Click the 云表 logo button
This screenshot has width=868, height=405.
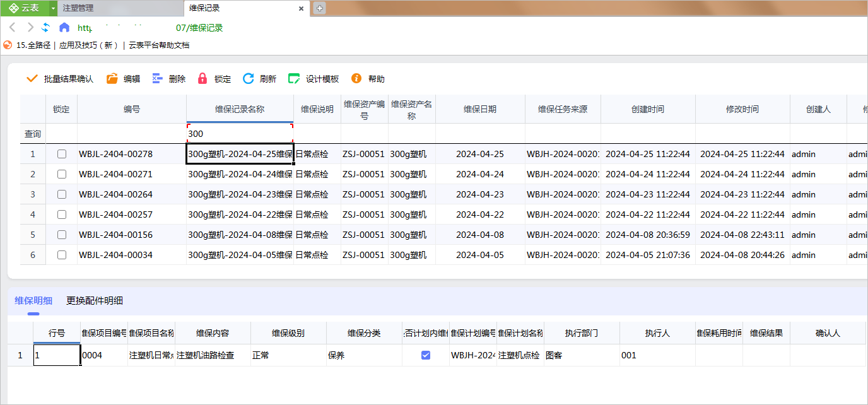[x=24, y=8]
